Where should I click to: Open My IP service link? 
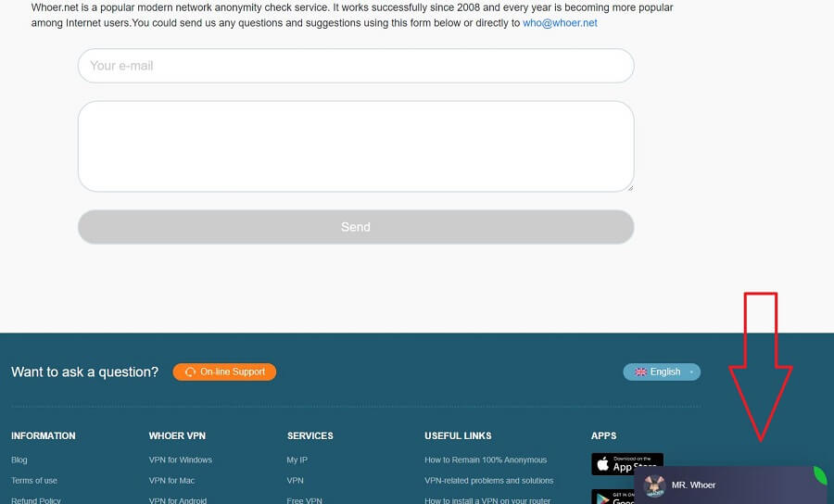coord(297,460)
